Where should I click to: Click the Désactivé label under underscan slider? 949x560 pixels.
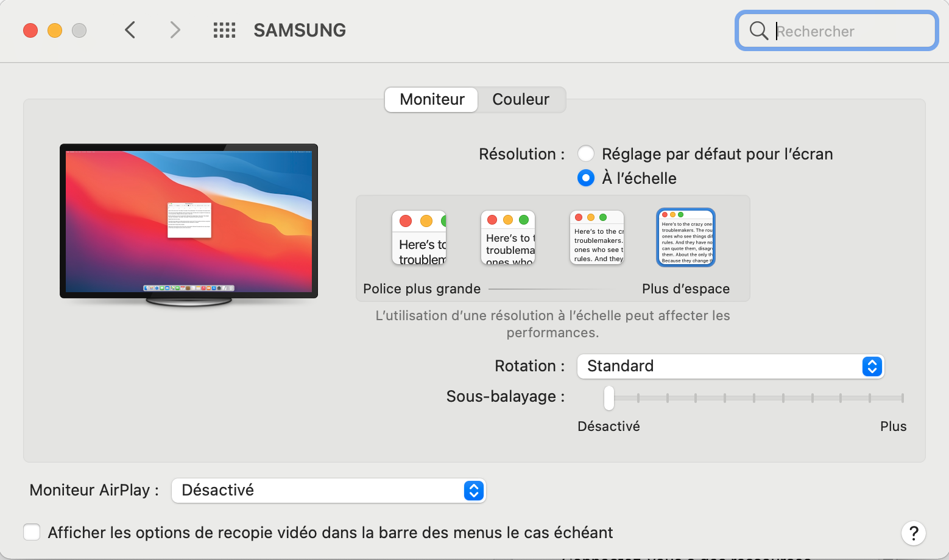(x=609, y=426)
